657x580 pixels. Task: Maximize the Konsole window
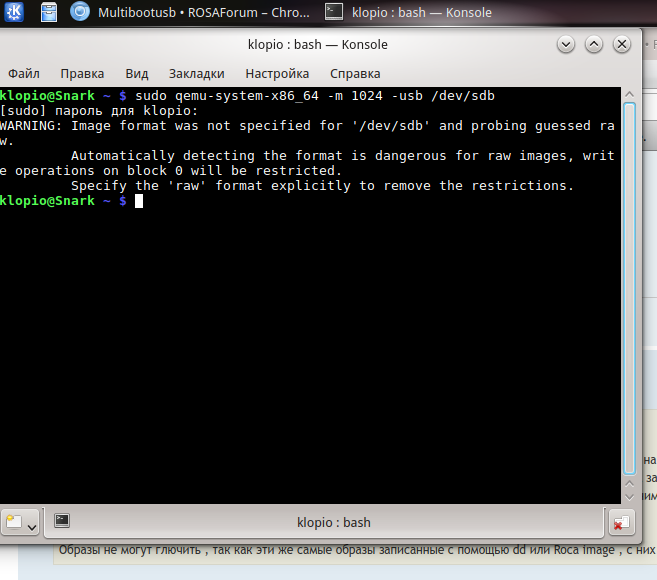594,44
